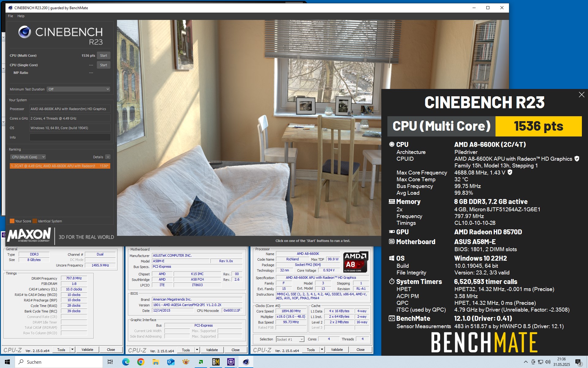Open the network status tray icon

(x=541, y=362)
